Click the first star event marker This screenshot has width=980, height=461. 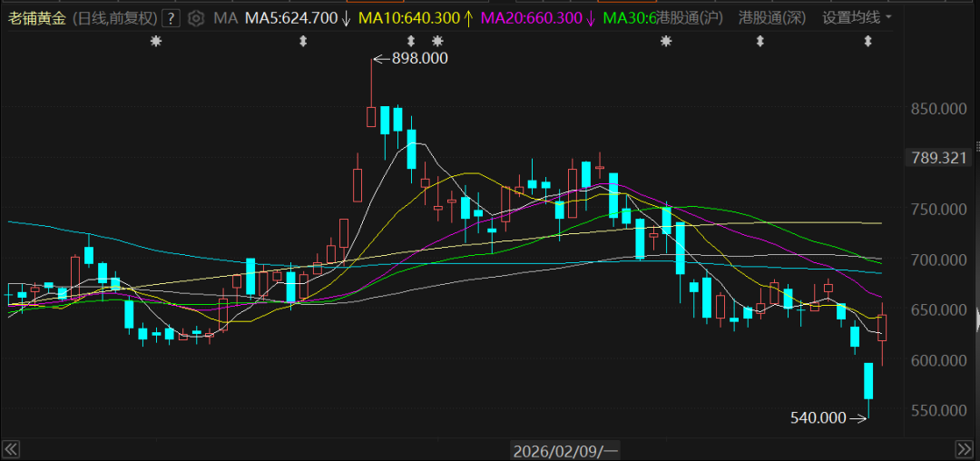coord(156,41)
